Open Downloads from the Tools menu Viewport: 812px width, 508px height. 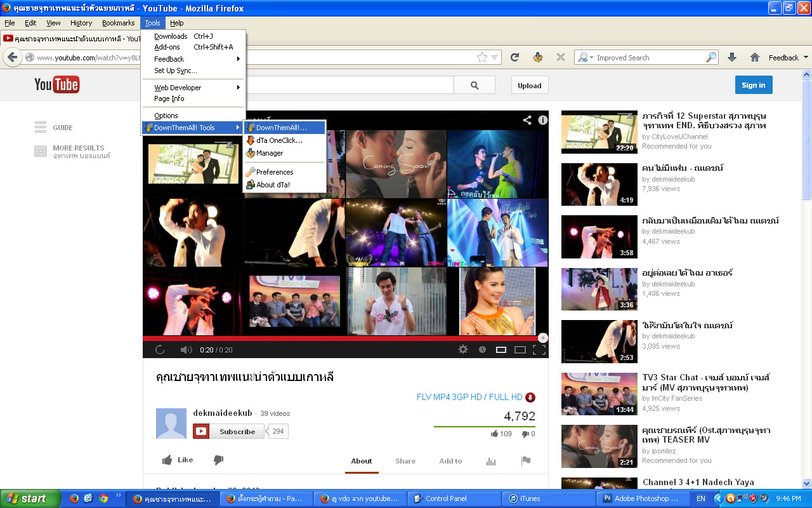(193, 36)
